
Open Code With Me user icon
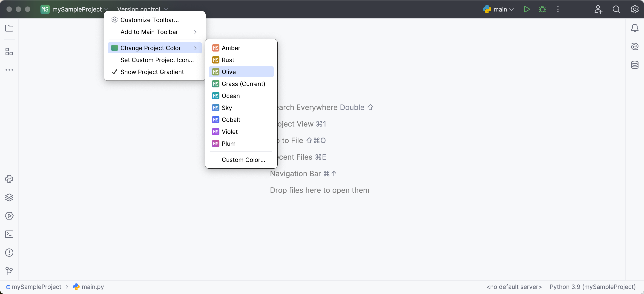(598, 9)
